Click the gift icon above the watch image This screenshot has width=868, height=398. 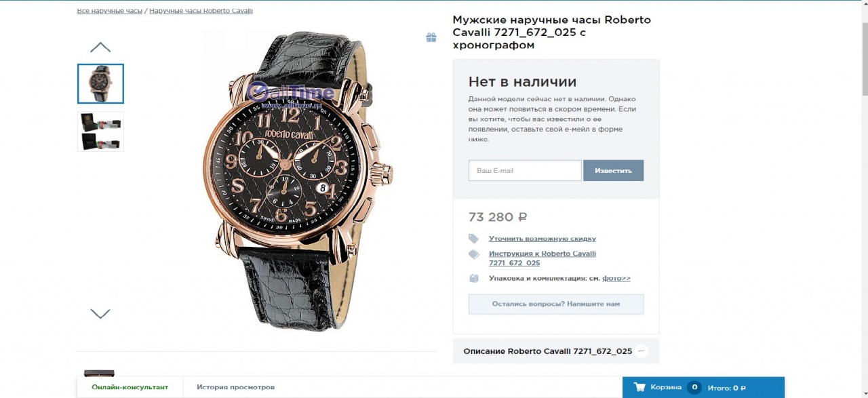(x=431, y=37)
